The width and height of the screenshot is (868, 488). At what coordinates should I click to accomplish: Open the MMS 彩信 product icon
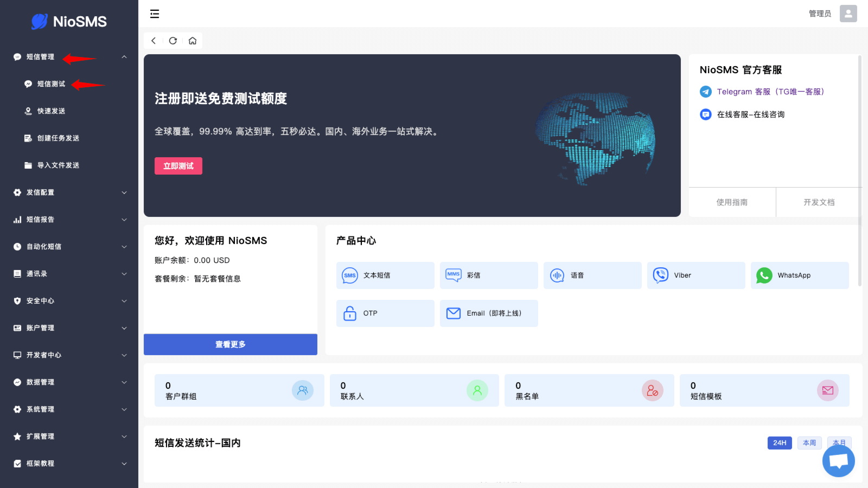pos(454,275)
